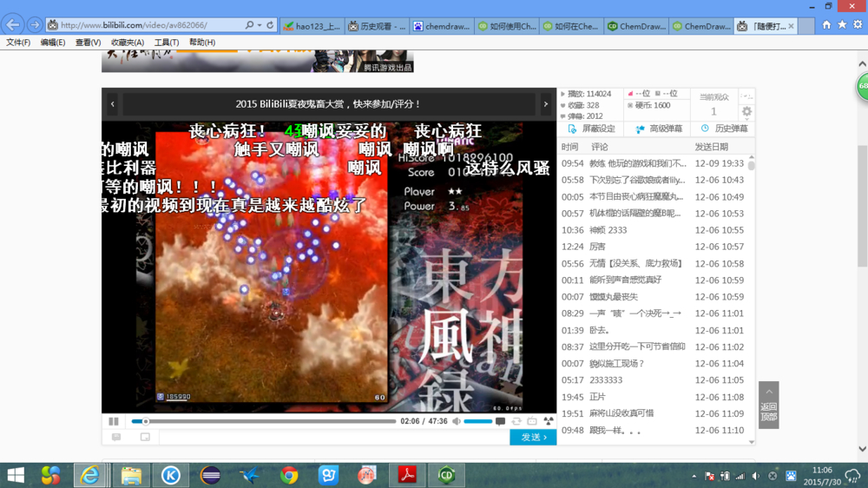The height and width of the screenshot is (488, 868).
Task: Open ChemDraw CD taskbar icon
Action: coord(447,475)
